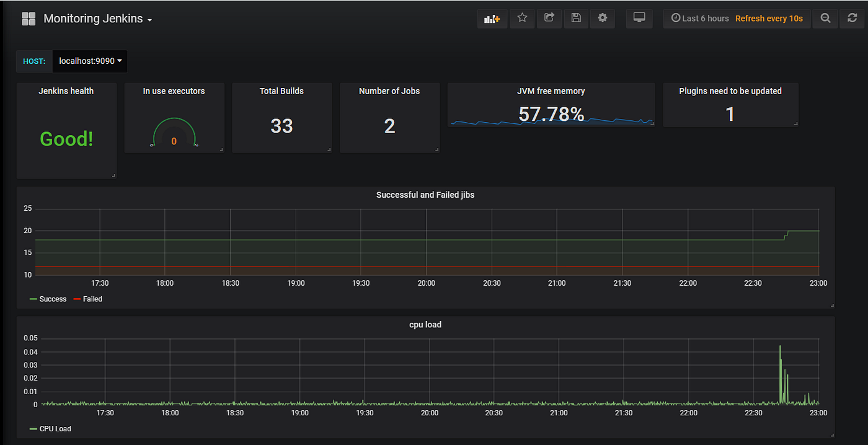The width and height of the screenshot is (868, 445).
Task: Open the Share dashboard icon
Action: pos(549,18)
